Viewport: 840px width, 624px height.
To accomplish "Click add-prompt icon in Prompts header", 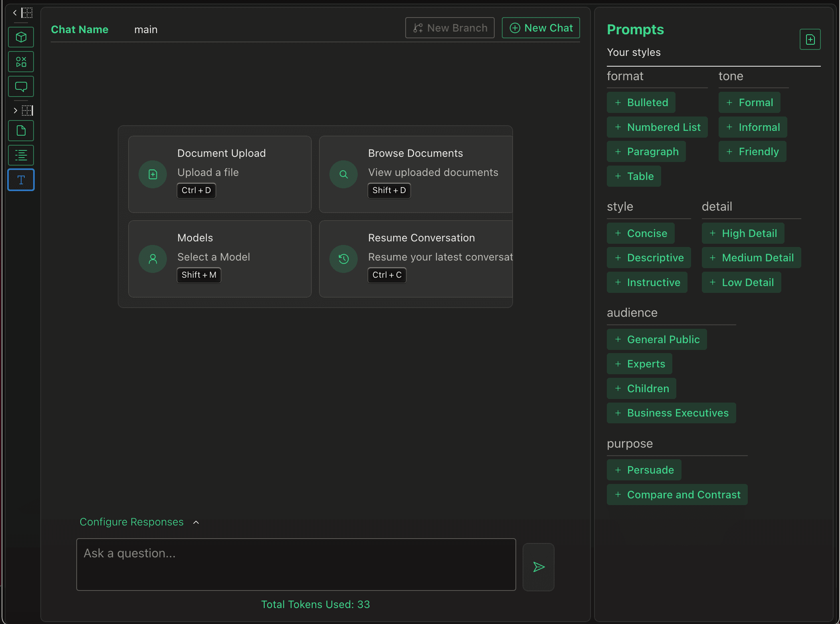I will click(x=810, y=39).
